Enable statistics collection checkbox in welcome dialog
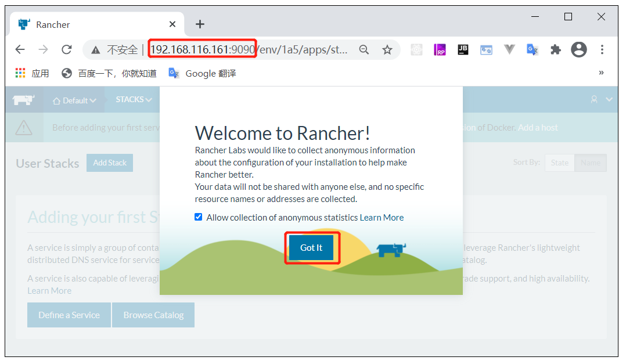 199,217
